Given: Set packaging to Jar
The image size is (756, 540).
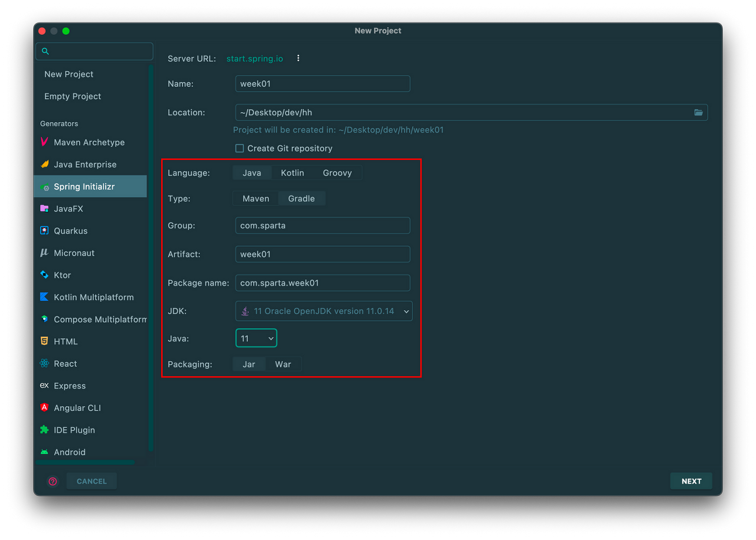Looking at the screenshot, I should click(x=249, y=364).
